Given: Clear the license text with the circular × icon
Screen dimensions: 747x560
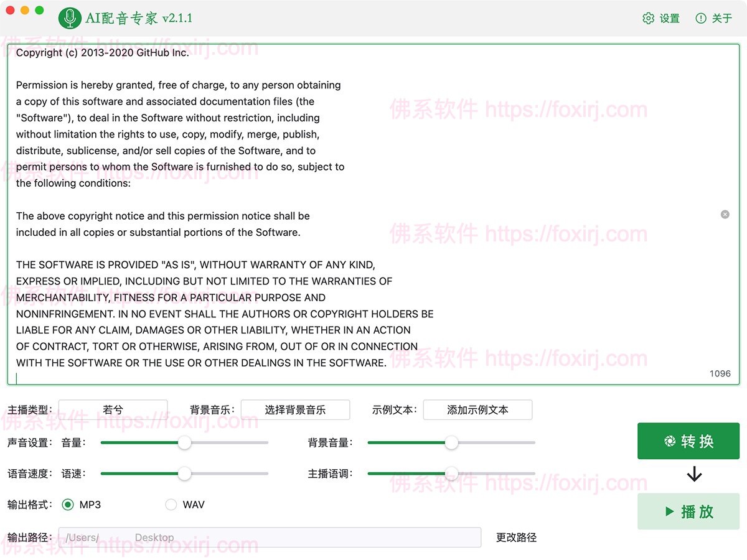Looking at the screenshot, I should tap(725, 214).
